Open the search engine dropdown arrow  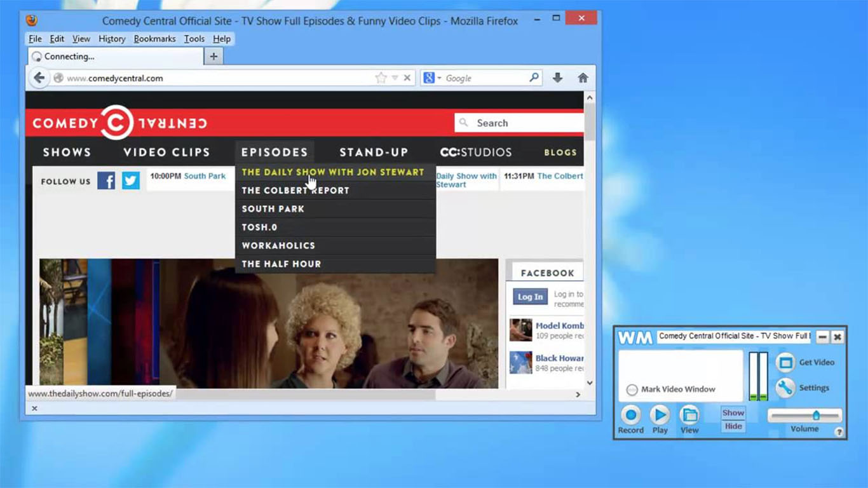(439, 78)
